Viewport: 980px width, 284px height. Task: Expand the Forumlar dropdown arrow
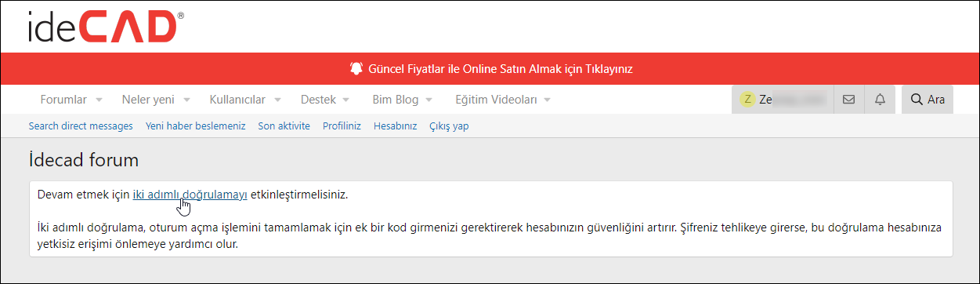pos(99,100)
